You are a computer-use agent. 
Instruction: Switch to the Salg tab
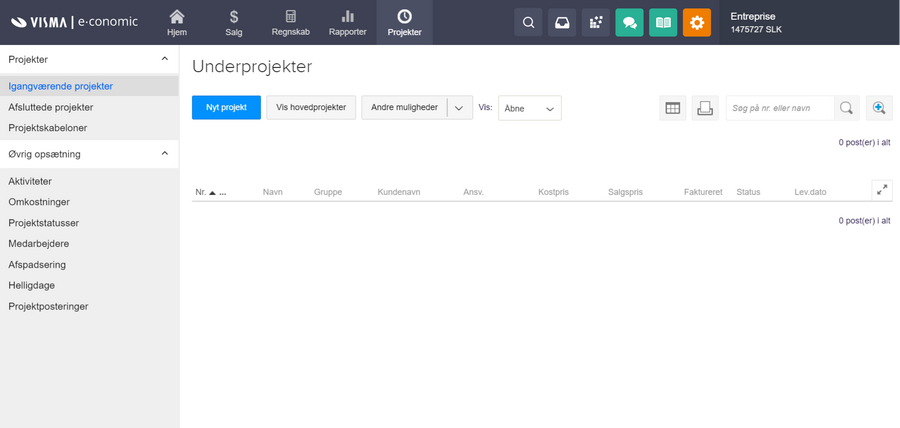pos(234,22)
